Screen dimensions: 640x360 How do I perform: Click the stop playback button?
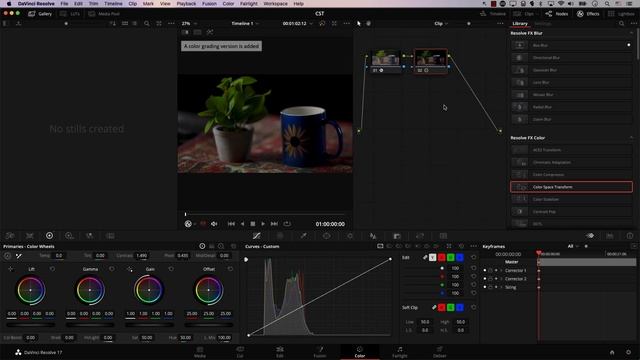253,224
